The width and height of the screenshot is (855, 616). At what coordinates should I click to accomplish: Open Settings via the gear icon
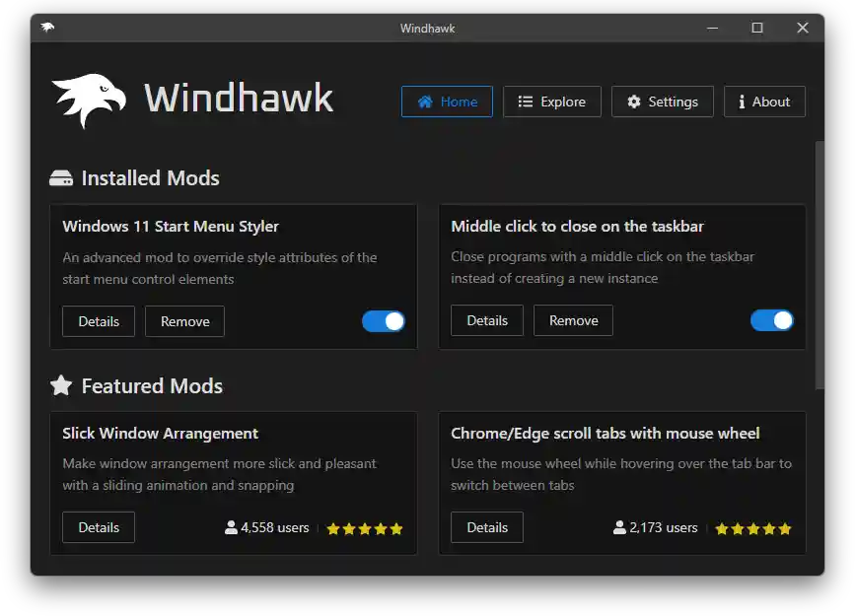pos(634,102)
